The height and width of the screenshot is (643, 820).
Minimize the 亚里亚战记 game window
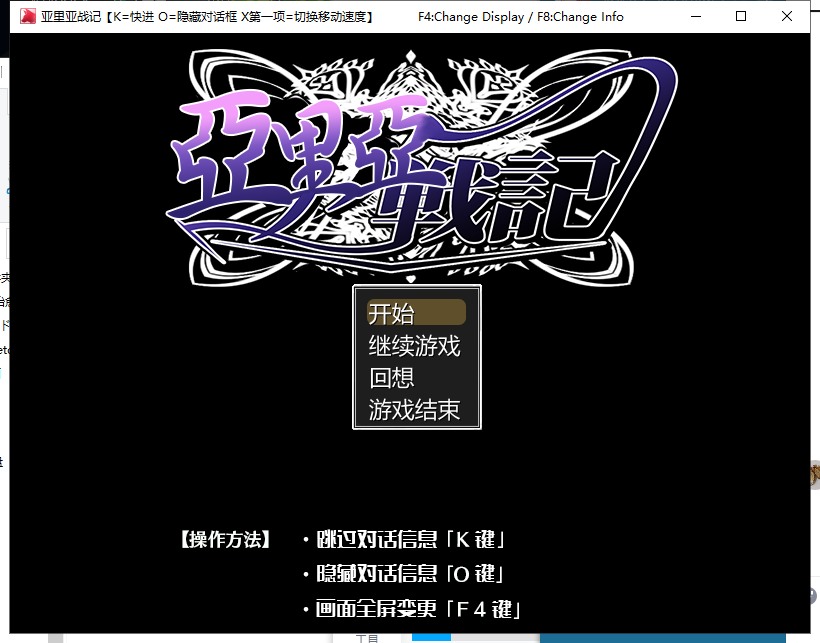[695, 17]
